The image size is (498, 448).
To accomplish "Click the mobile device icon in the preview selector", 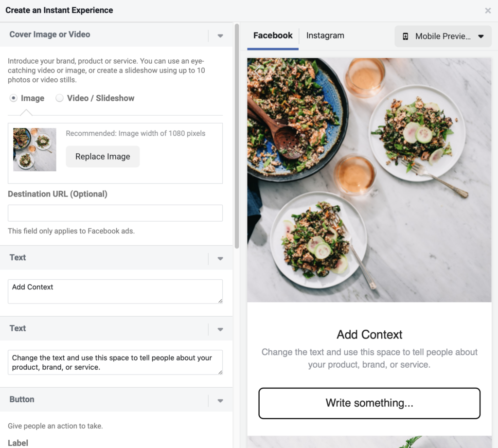I will [406, 36].
